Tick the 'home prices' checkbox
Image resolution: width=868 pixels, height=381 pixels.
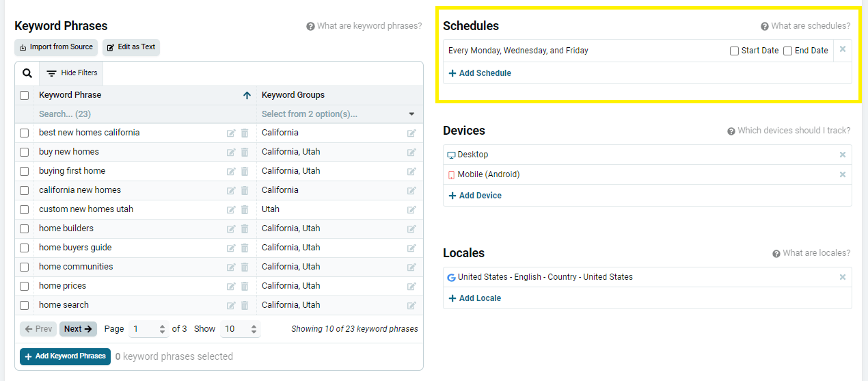click(25, 286)
